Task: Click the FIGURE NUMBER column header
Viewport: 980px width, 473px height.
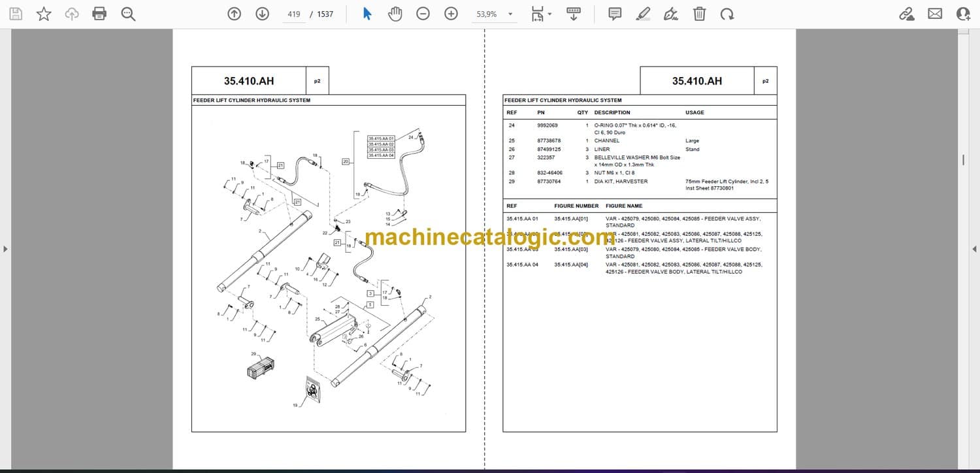Action: [x=576, y=206]
